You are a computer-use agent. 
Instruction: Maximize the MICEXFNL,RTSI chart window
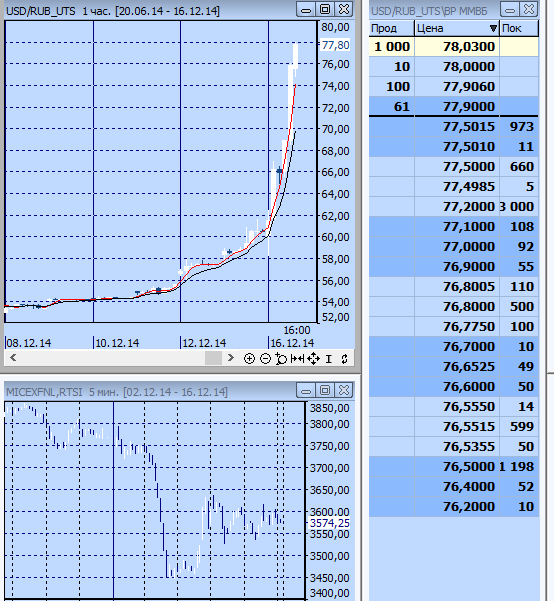pos(325,391)
